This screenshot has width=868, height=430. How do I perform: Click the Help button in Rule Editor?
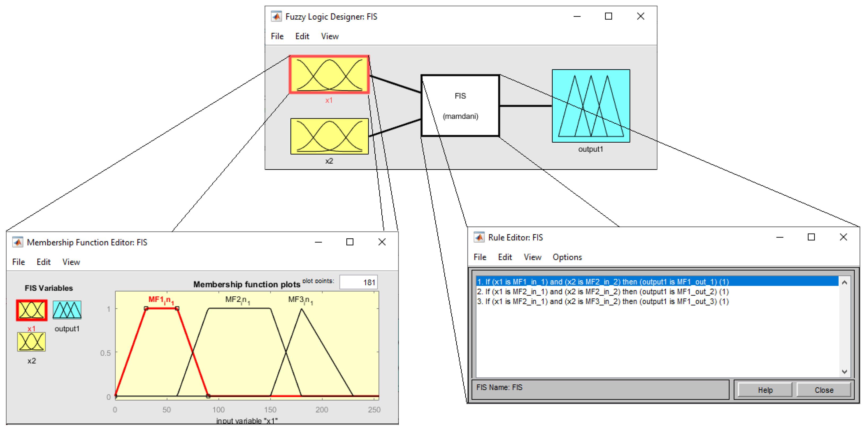click(765, 390)
